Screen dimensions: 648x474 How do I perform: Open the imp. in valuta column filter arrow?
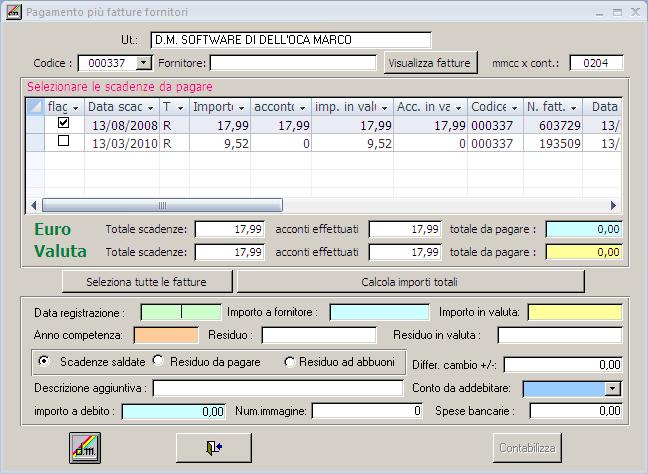point(384,108)
